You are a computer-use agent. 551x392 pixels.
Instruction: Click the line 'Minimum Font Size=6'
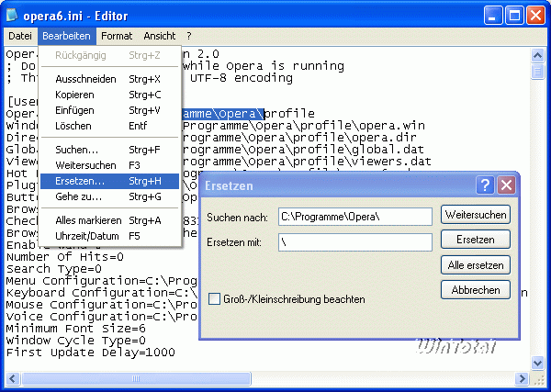[76, 329]
